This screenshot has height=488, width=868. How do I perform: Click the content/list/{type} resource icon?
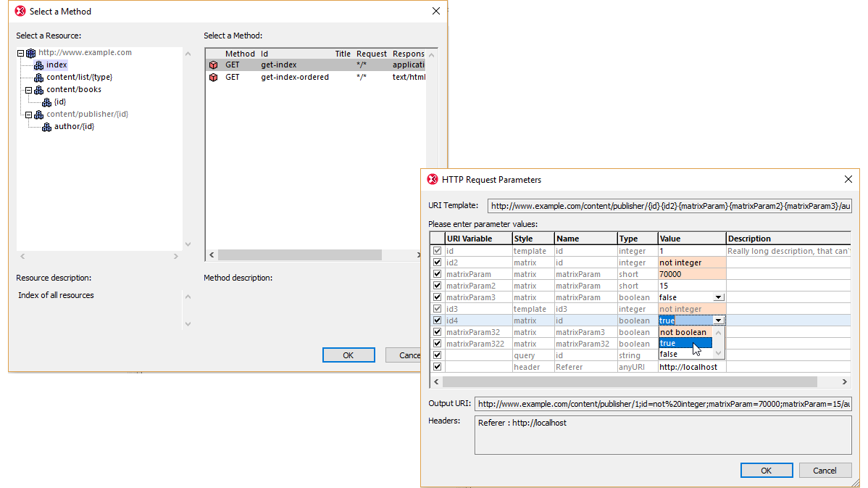click(38, 78)
